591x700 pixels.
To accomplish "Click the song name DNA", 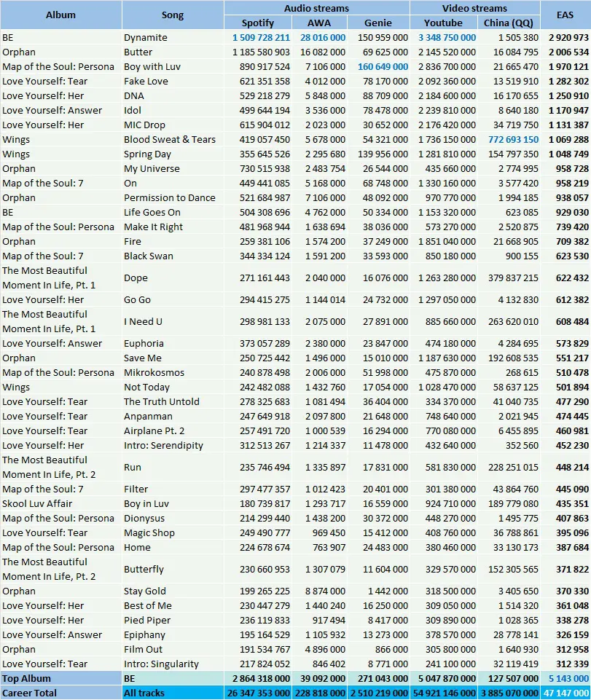I will [x=134, y=95].
